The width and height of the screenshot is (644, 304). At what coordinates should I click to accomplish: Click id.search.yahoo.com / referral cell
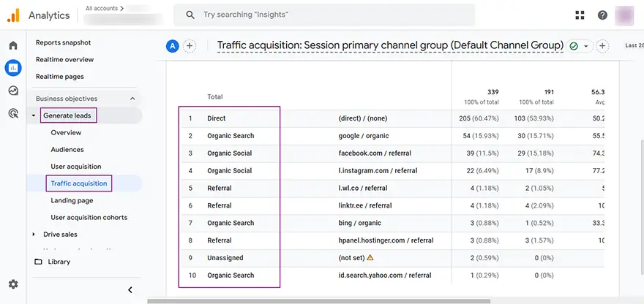point(385,275)
